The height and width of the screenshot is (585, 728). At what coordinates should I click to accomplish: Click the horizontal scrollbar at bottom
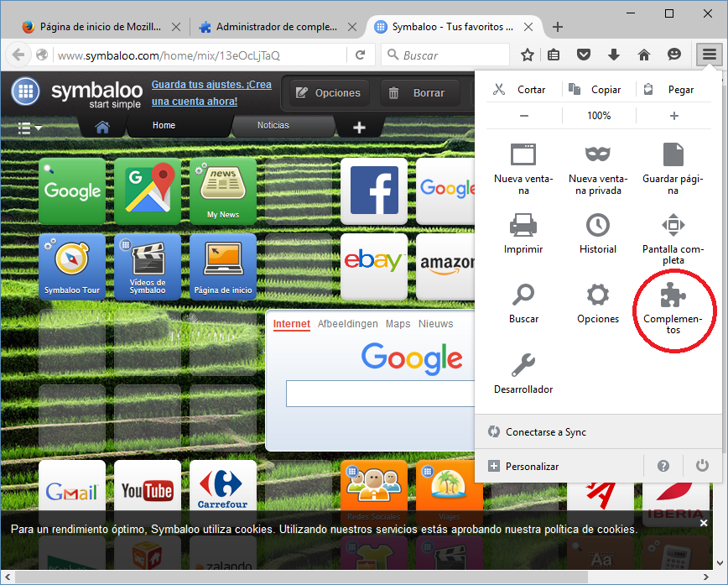[301, 577]
